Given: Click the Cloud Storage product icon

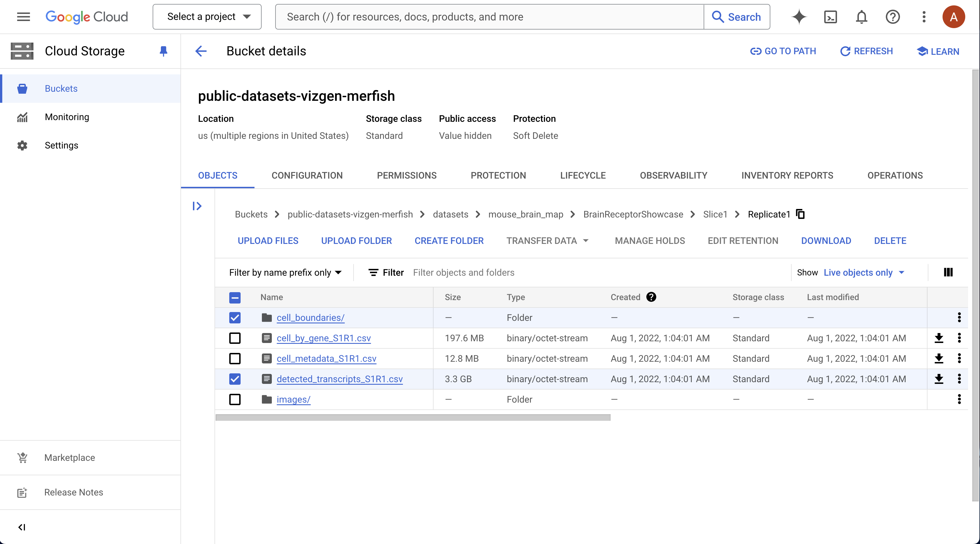Looking at the screenshot, I should coord(22,51).
